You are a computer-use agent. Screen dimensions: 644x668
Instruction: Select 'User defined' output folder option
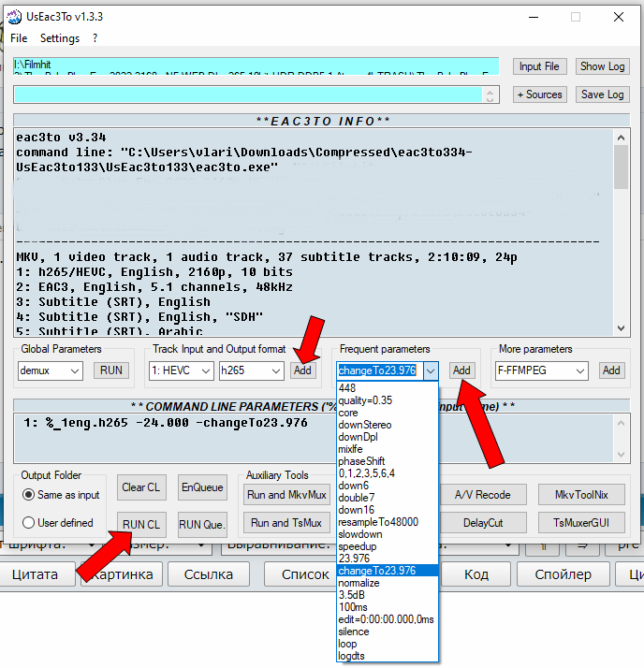(29, 523)
